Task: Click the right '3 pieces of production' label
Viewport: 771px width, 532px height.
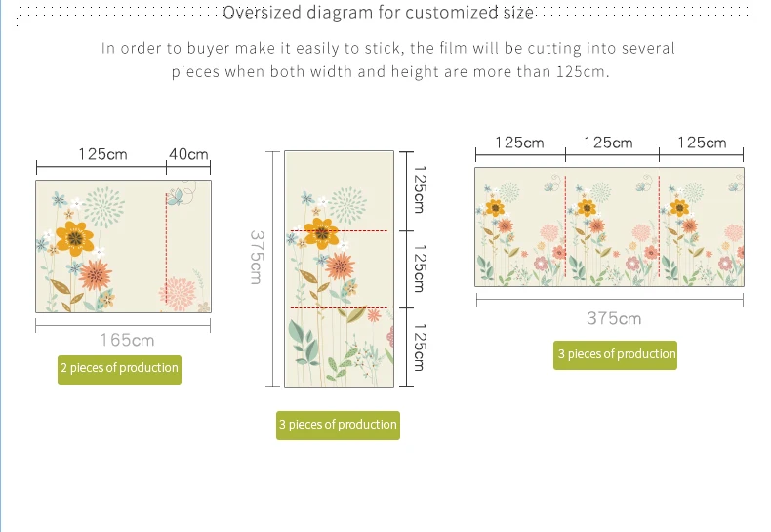Action: click(615, 355)
